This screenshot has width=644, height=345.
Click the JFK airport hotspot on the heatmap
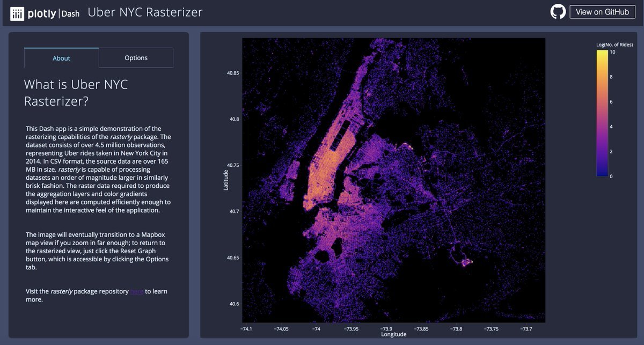click(x=464, y=261)
